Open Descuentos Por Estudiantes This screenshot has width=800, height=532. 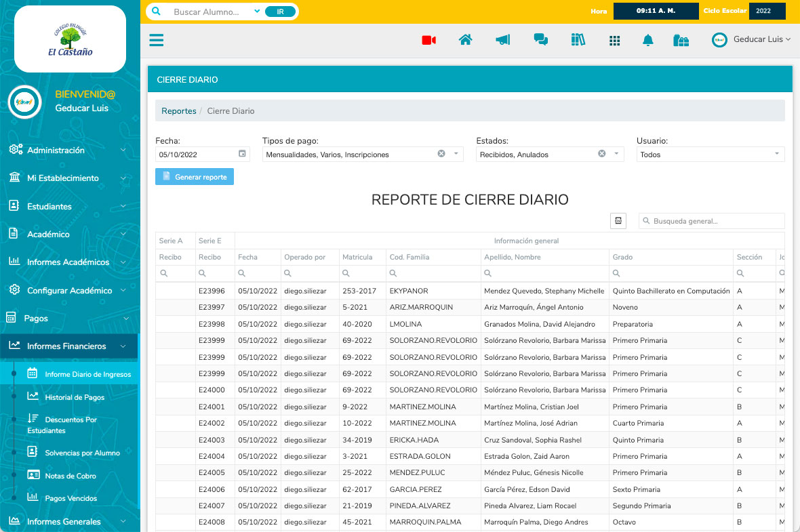[x=62, y=425]
